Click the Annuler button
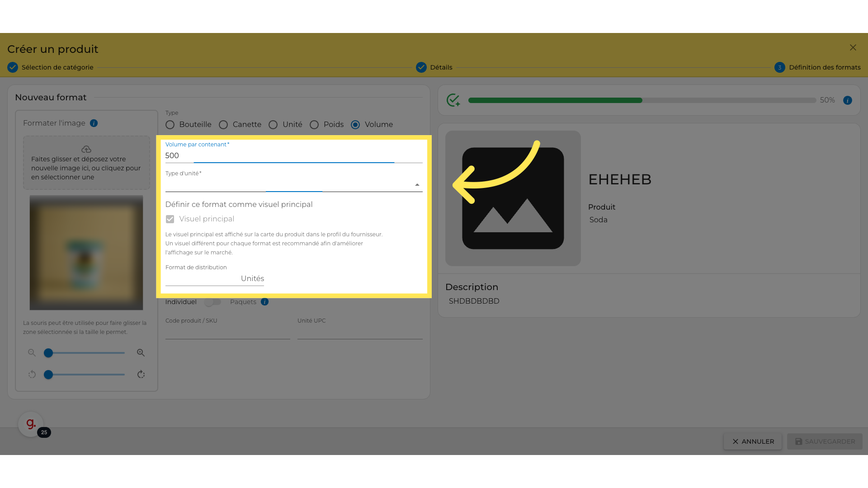Screen dimensions: 868x488 [x=753, y=441]
